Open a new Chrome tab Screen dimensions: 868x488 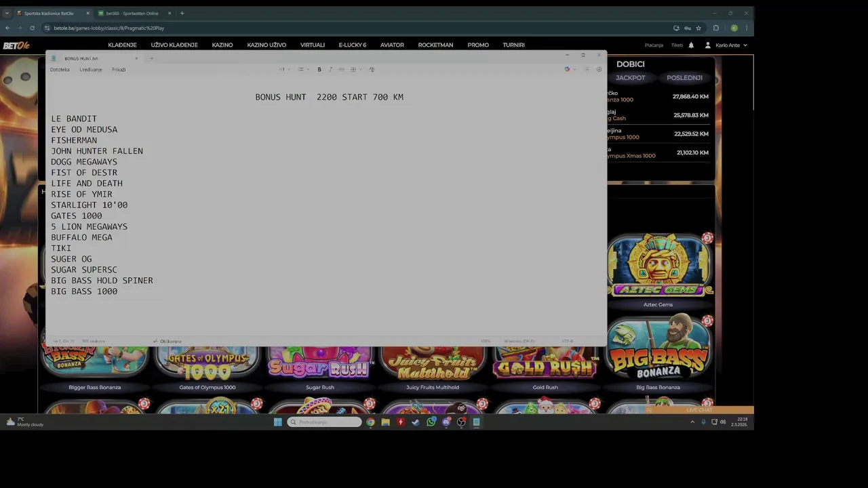(x=182, y=13)
